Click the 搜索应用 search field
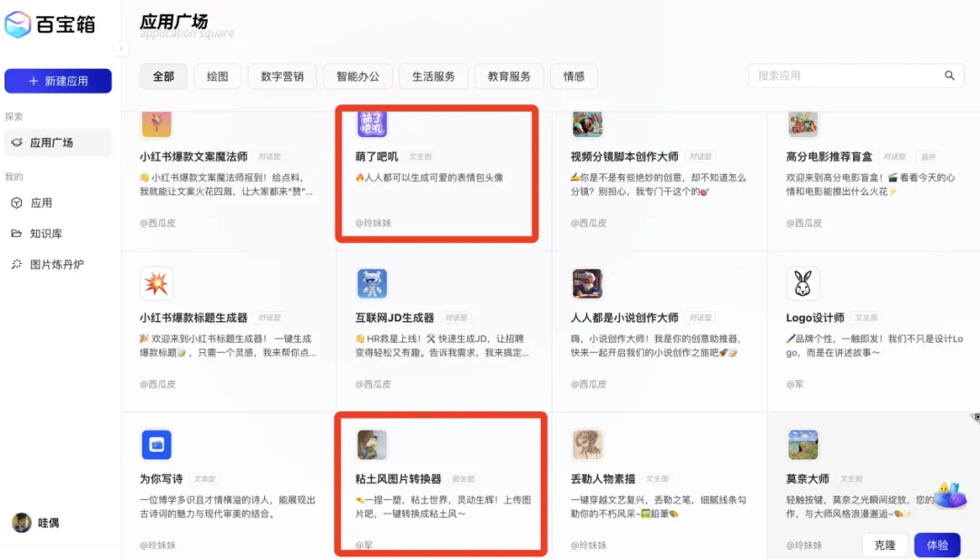This screenshot has width=980, height=559. tap(857, 75)
